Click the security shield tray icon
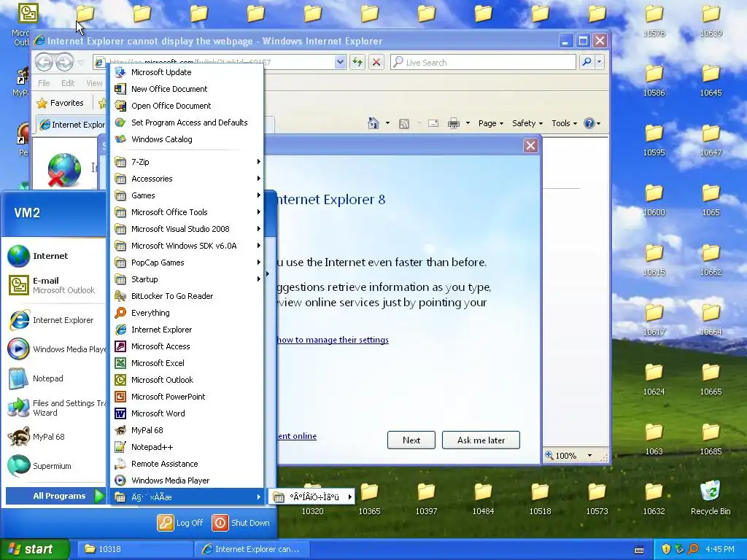The width and height of the screenshot is (747, 560). [x=666, y=549]
